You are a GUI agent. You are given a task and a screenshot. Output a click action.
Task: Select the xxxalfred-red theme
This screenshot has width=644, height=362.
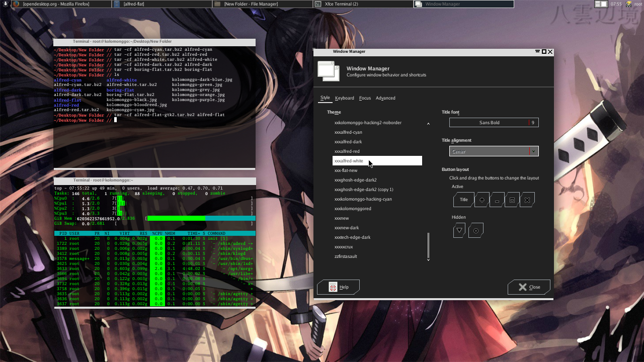click(x=377, y=151)
